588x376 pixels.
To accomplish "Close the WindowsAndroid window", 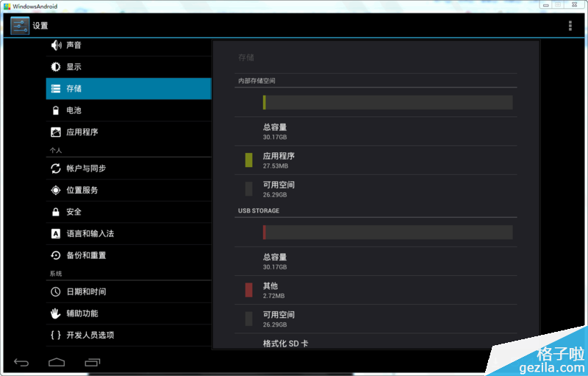I will (x=574, y=5).
